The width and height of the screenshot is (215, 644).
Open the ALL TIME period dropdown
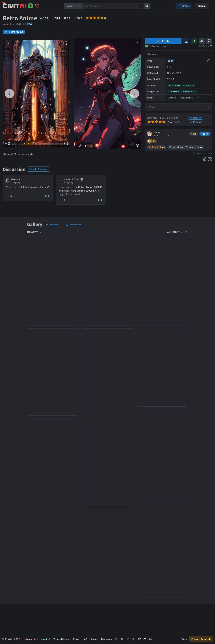pyautogui.click(x=174, y=232)
